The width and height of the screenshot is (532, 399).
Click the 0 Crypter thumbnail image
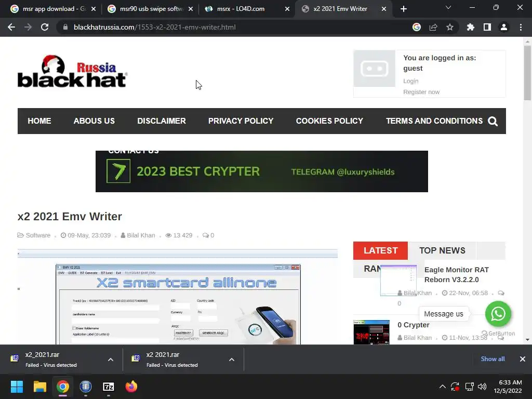coord(371,332)
